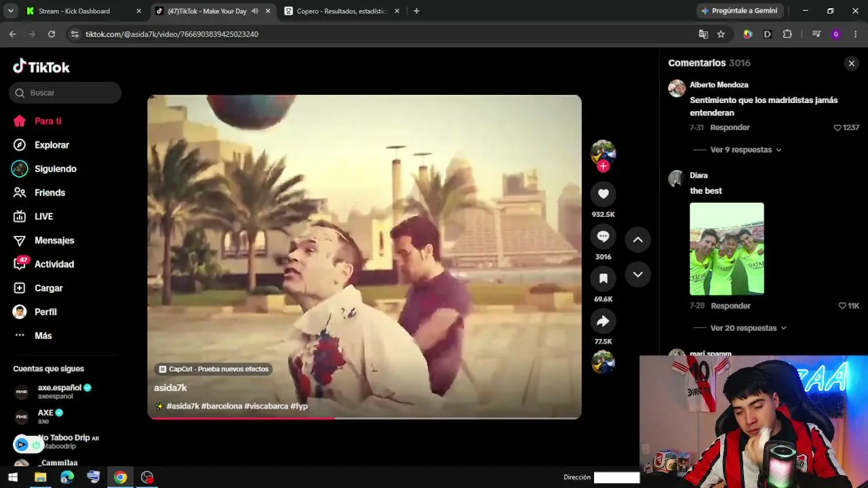This screenshot has height=488, width=868.
Task: Open Explorar in the sidebar
Action: tap(41, 145)
